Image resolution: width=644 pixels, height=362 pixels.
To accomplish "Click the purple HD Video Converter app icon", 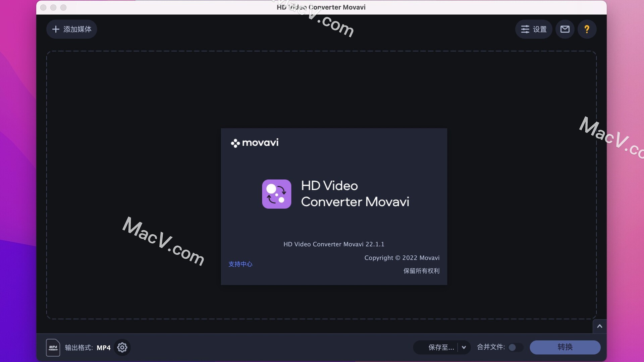I will coord(276,194).
